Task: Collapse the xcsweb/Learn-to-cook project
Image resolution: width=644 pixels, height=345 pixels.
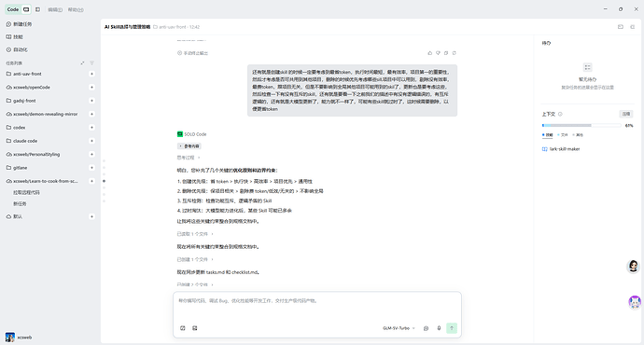Action: click(42, 181)
